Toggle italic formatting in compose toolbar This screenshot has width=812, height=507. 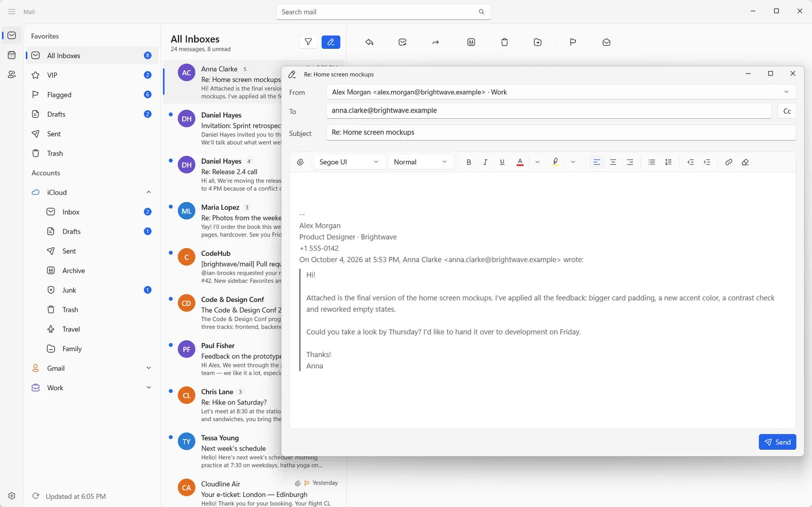(485, 162)
